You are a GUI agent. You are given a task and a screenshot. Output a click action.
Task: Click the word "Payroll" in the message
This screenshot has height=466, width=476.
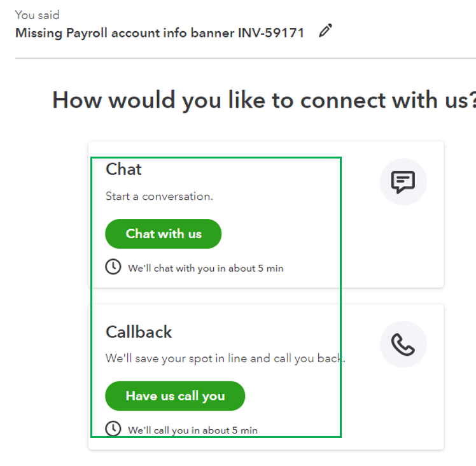pos(86,32)
